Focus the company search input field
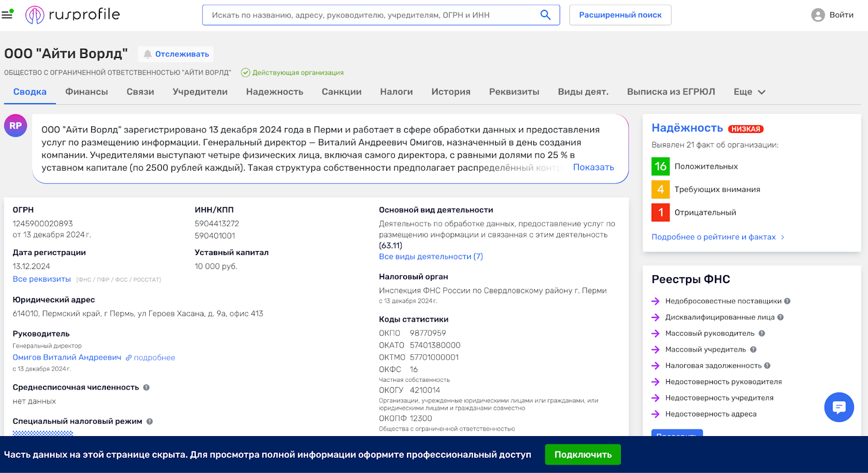 [369, 15]
